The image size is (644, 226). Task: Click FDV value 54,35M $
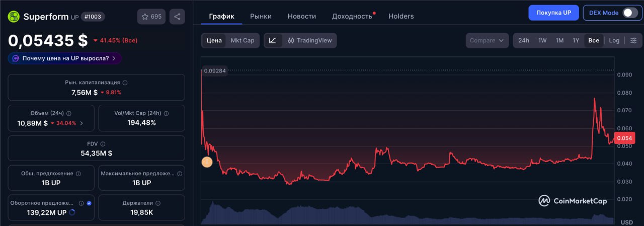point(96,153)
